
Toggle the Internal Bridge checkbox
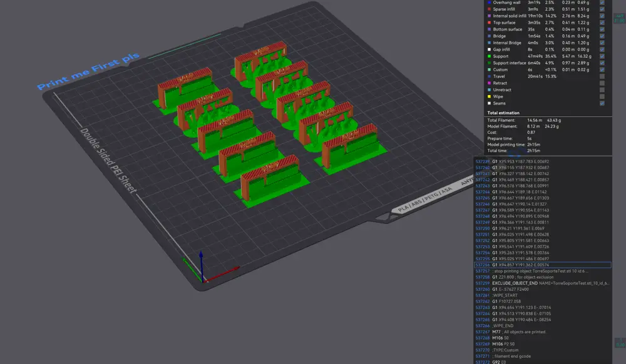click(602, 43)
